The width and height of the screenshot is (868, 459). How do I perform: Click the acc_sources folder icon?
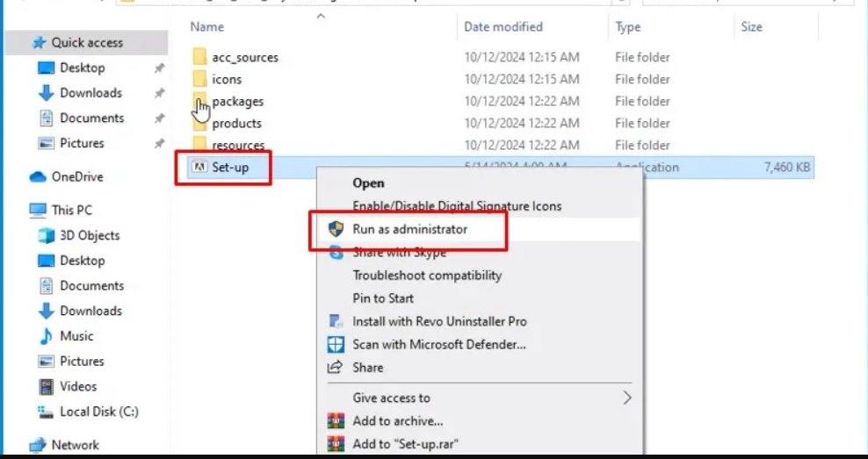(199, 58)
